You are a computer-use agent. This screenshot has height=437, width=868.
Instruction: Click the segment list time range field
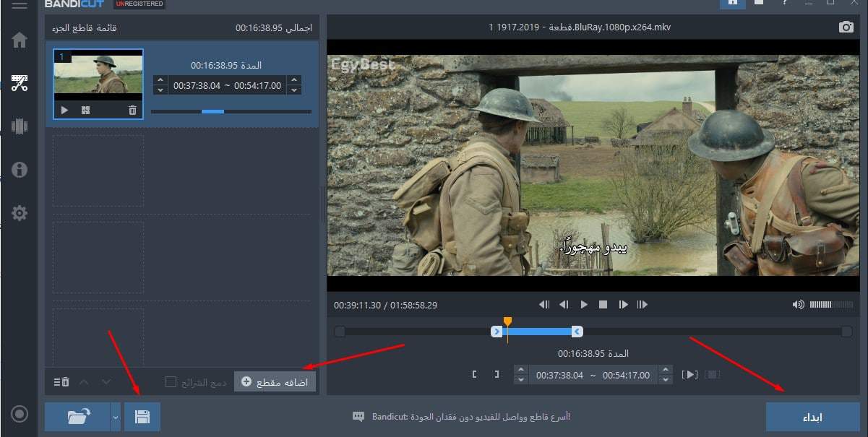click(x=227, y=85)
